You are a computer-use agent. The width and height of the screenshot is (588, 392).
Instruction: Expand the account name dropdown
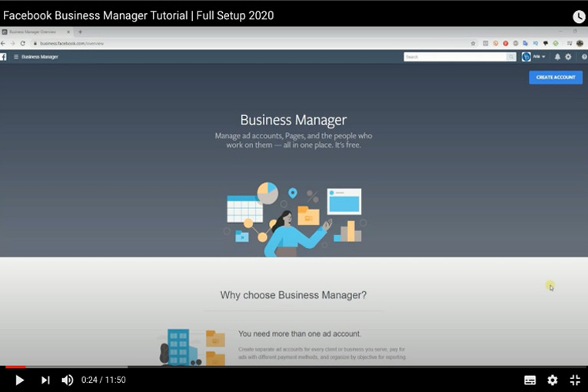(540, 57)
